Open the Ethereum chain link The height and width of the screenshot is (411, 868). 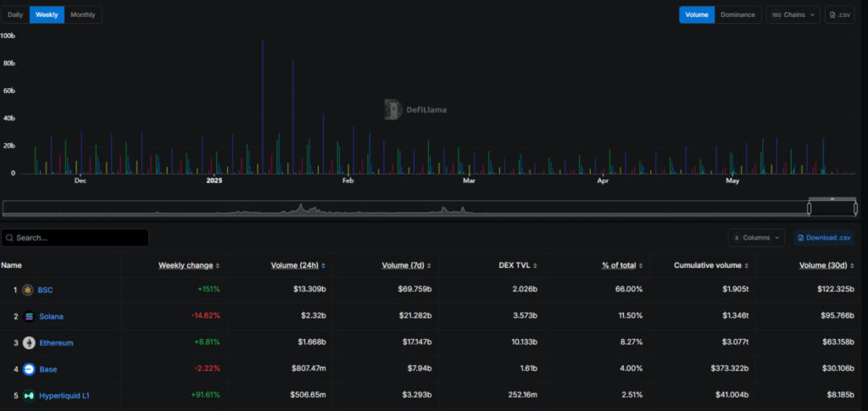pos(56,343)
